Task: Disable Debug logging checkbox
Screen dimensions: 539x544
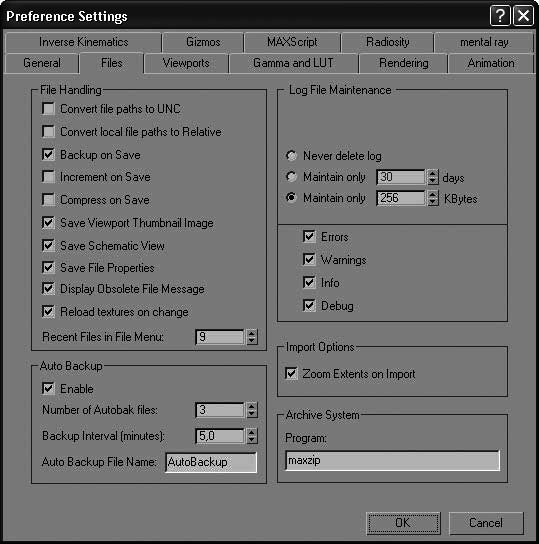Action: point(309,305)
